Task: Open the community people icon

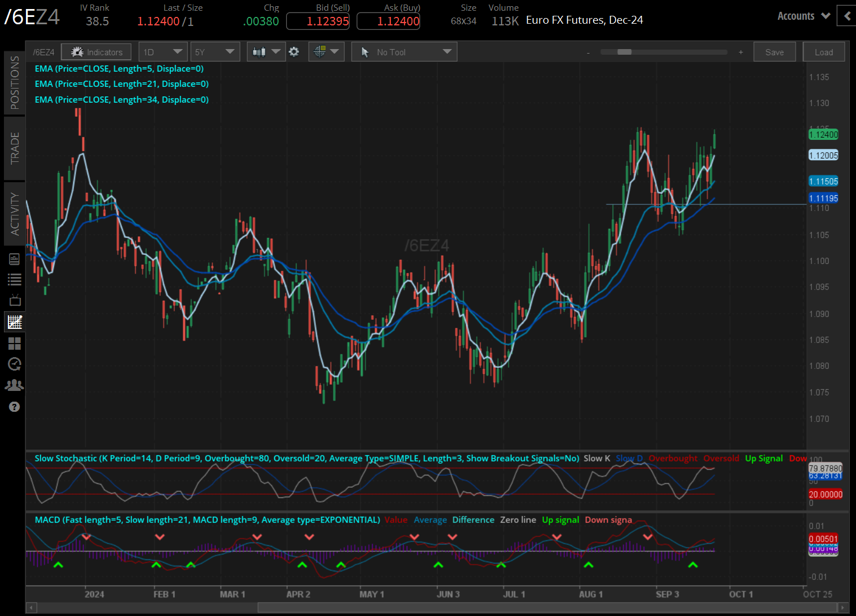Action: coord(15,385)
